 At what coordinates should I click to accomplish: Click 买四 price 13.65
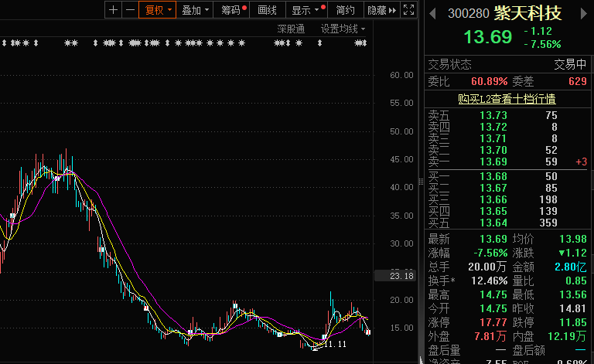tap(493, 211)
